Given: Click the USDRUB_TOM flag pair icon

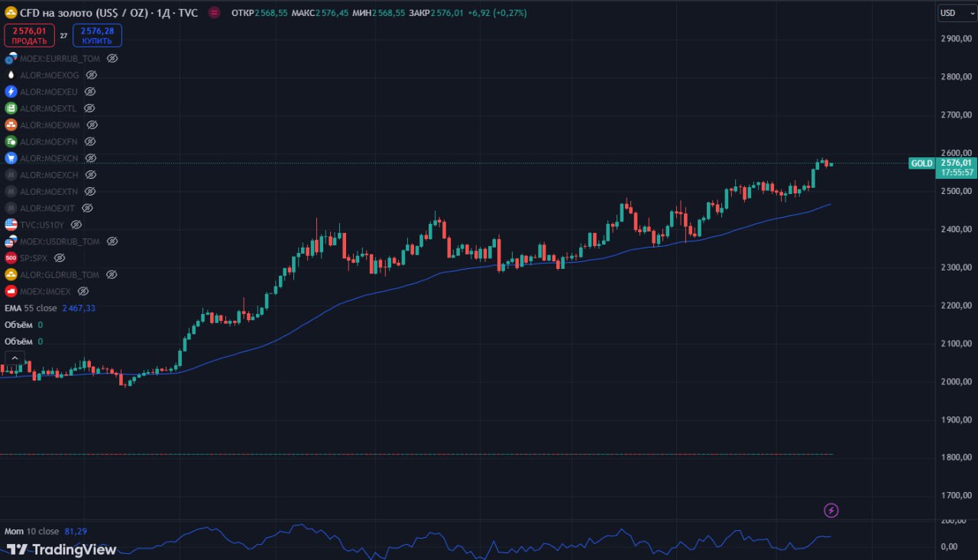Looking at the screenshot, I should point(11,241).
